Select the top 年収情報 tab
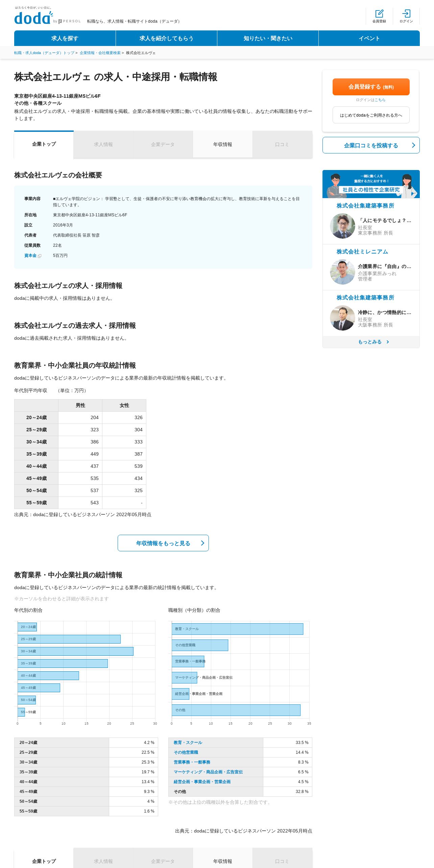This screenshot has height=868, width=434. (222, 144)
